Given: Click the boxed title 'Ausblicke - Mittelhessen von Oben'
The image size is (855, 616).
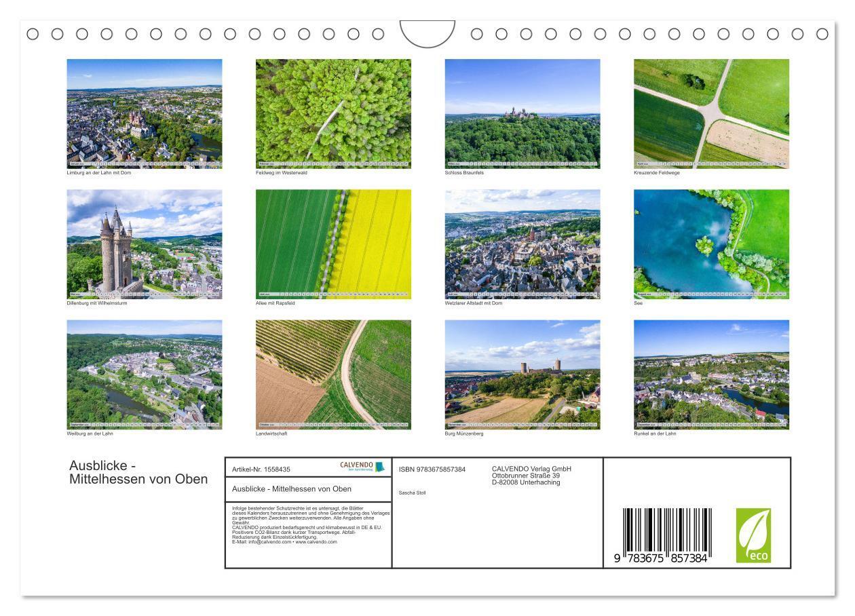Looking at the screenshot, I should pos(292,489).
